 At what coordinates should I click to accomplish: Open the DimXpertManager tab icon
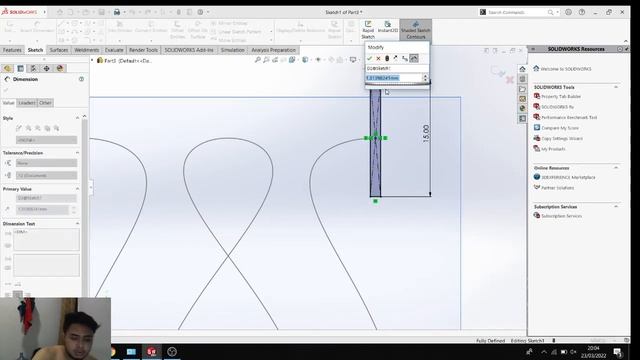pyautogui.click(x=47, y=68)
